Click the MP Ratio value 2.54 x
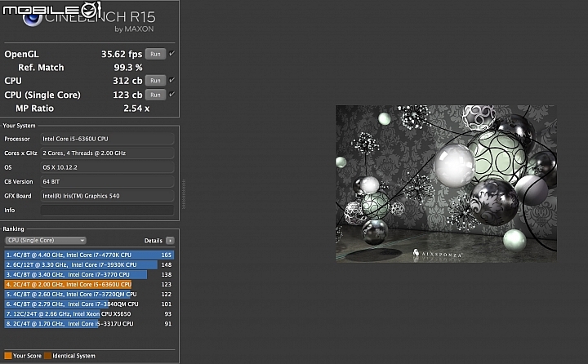 pyautogui.click(x=136, y=109)
